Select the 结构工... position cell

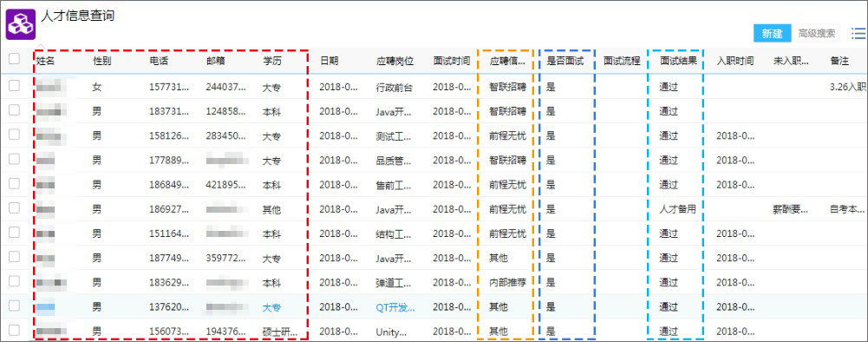[395, 233]
